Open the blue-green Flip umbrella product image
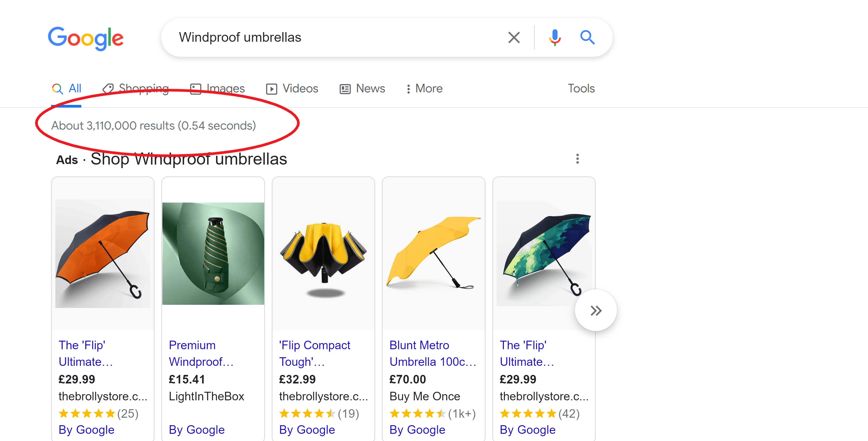868x441 pixels. point(544,253)
